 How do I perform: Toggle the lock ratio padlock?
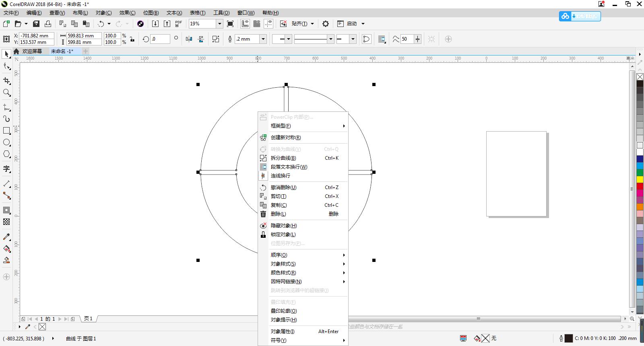(x=132, y=39)
